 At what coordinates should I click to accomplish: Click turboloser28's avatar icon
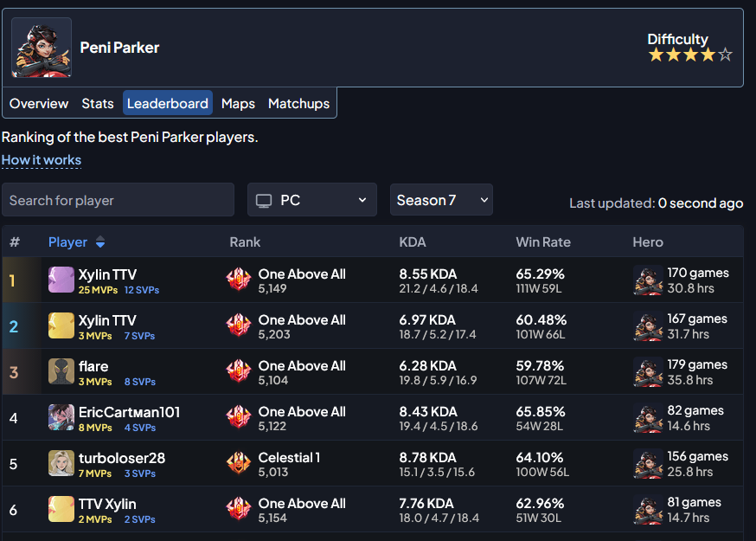[61, 463]
